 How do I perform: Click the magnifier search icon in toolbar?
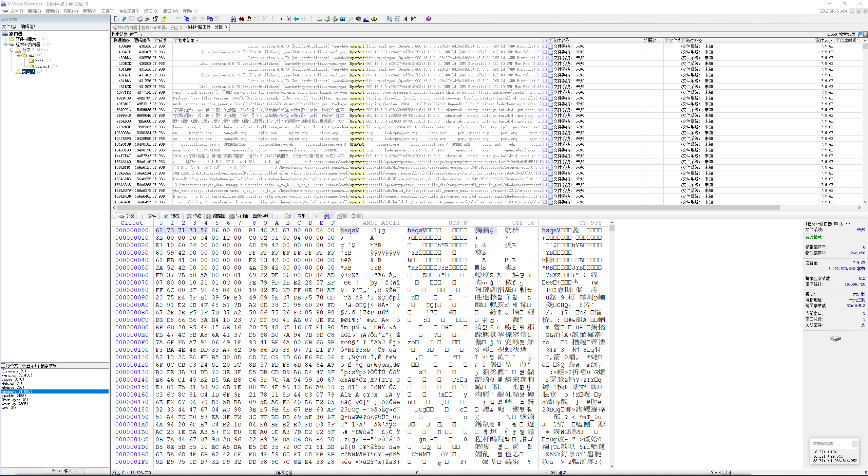(x=351, y=19)
